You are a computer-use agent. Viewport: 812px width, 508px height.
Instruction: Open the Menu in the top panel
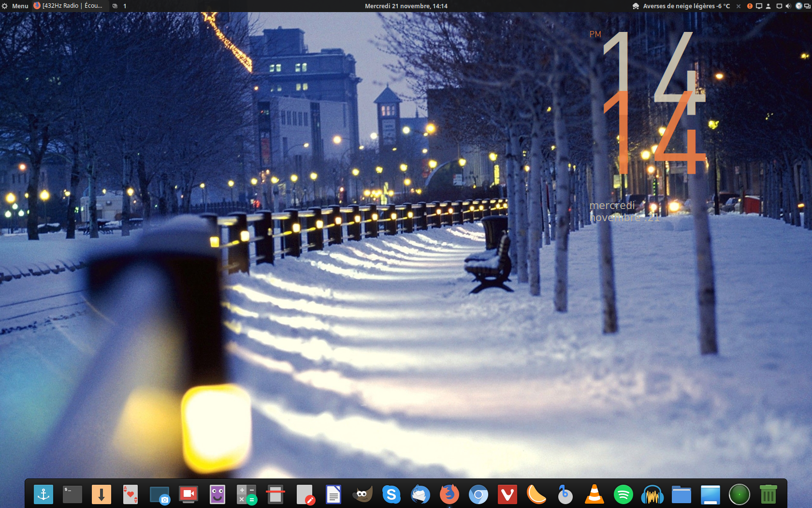tap(15, 6)
